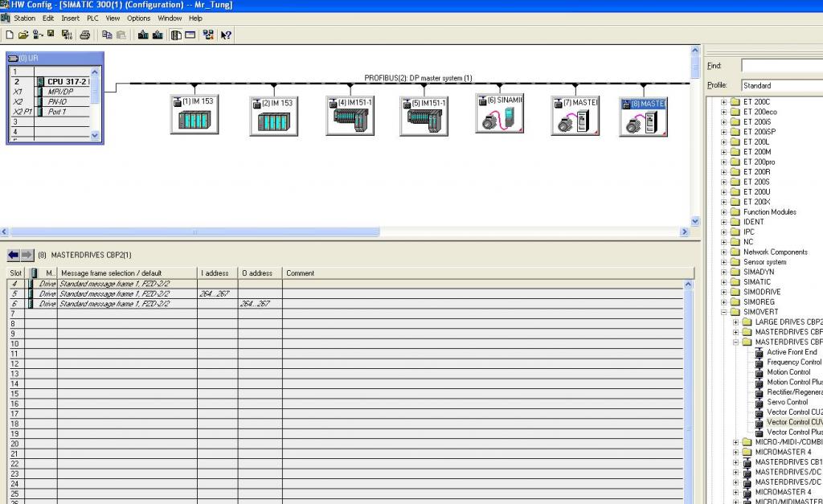Select CPU 317-2 row in rack
Screen dimensions: 823x504
tap(50, 81)
